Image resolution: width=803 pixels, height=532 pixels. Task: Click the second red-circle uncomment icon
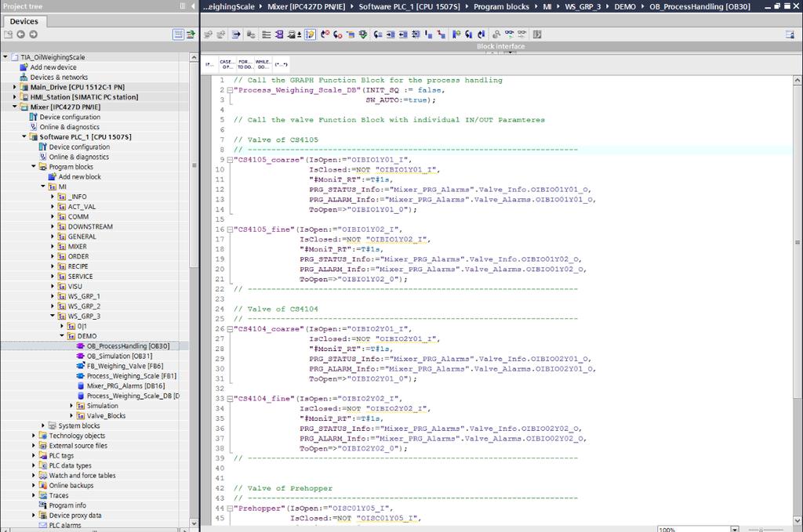[x=337, y=34]
